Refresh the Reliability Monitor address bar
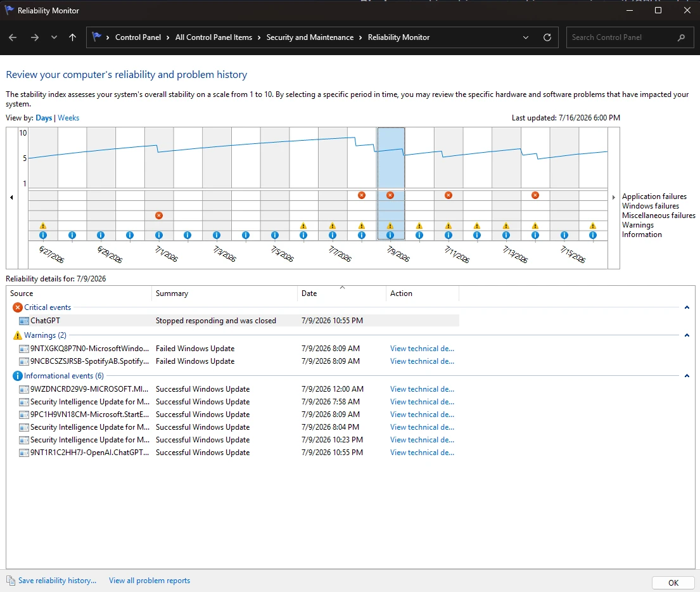Screen dimensions: 700x592 pyautogui.click(x=547, y=37)
